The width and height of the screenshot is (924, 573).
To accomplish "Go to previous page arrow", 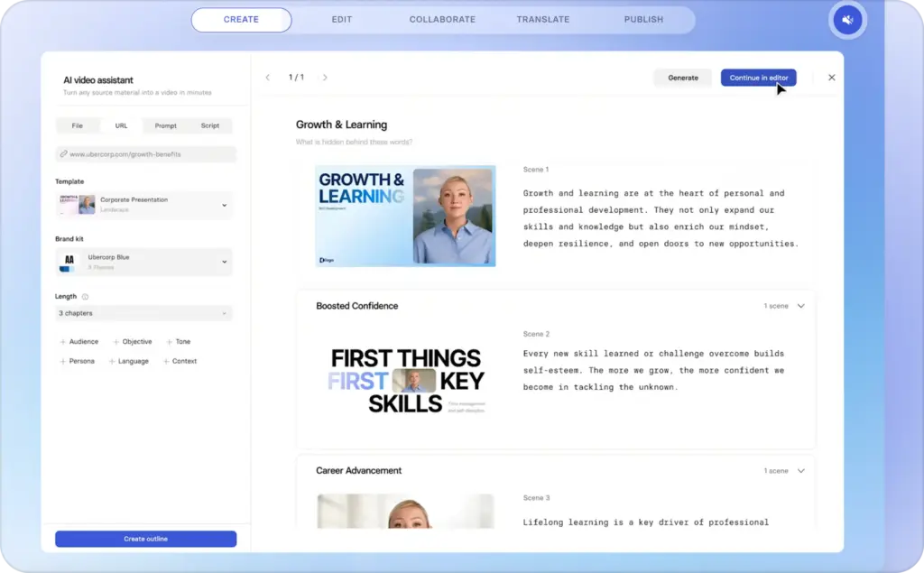I will tap(267, 78).
